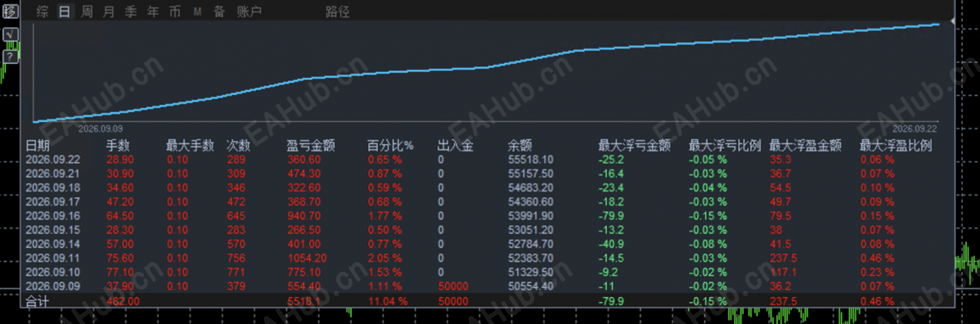Open the 币 currency tab
980x324 pixels.
click(x=174, y=11)
